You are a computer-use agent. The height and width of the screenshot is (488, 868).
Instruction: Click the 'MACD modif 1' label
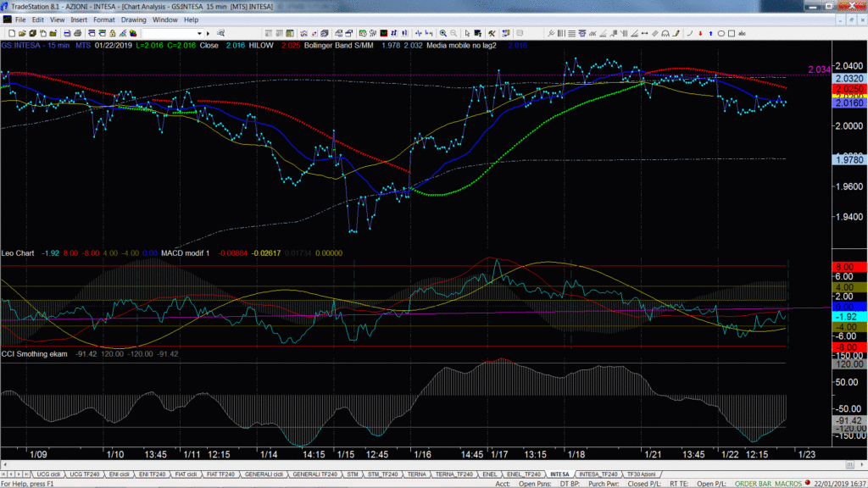[186, 252]
